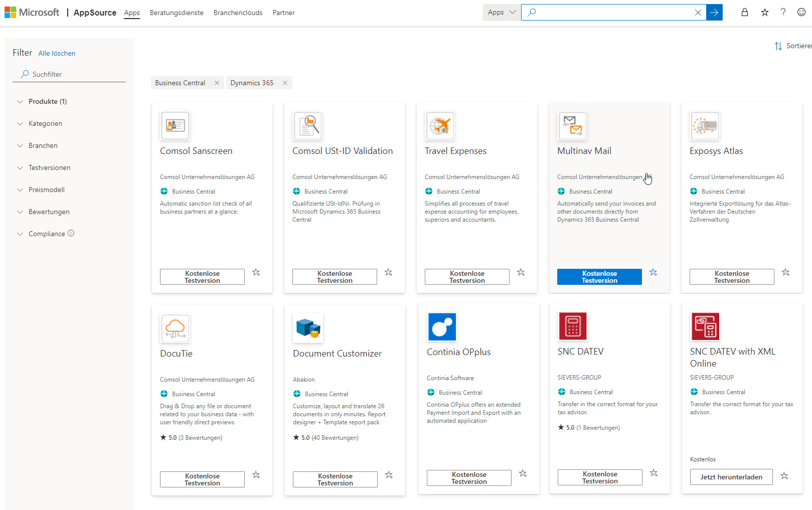Go to the Beratungsdienste tab
The image size is (812, 510).
point(177,13)
